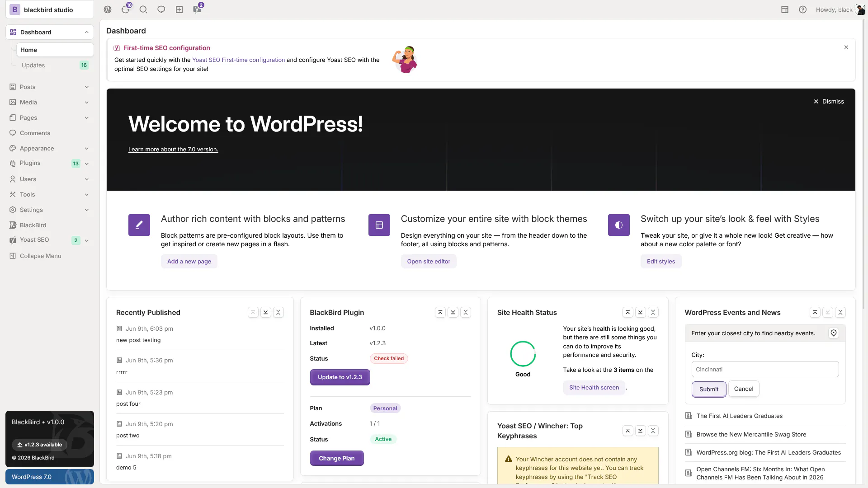The image size is (868, 488).
Task: Expand the Media submenu
Action: coord(86,103)
